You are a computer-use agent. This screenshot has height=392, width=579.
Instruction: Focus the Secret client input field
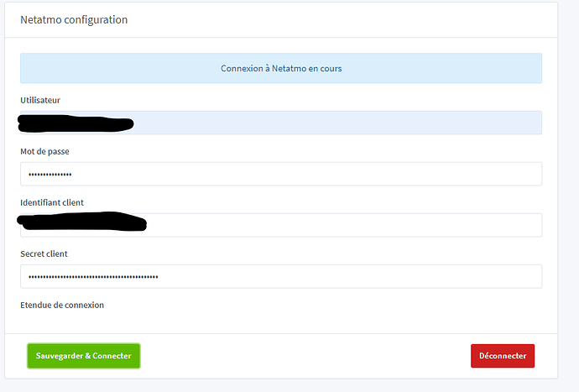336,276
